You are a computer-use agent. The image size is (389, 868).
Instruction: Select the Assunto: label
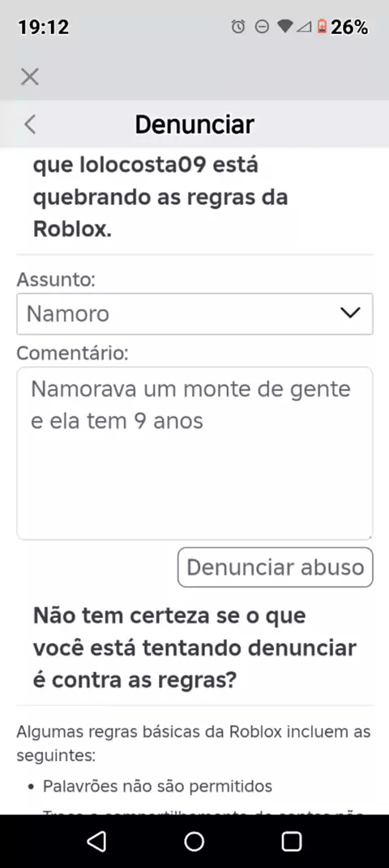[56, 279]
